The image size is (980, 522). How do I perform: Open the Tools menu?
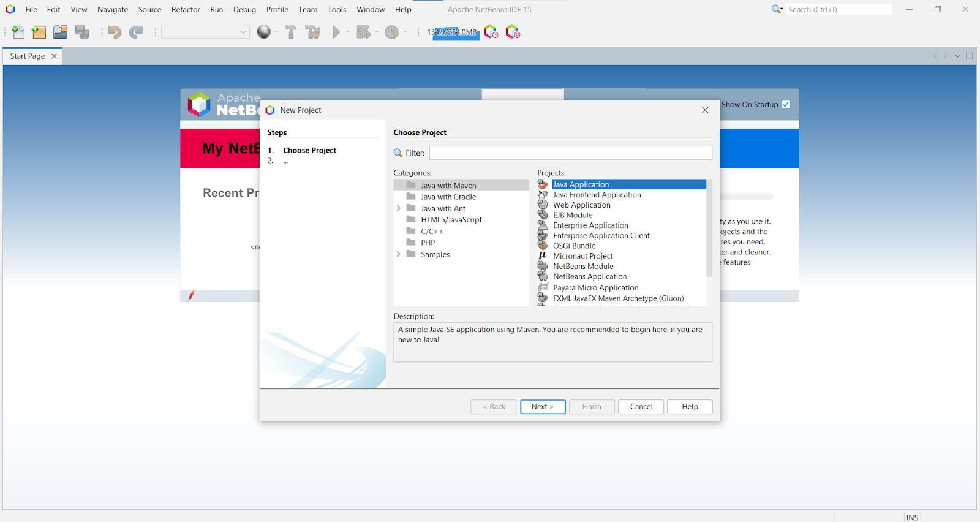coord(337,9)
